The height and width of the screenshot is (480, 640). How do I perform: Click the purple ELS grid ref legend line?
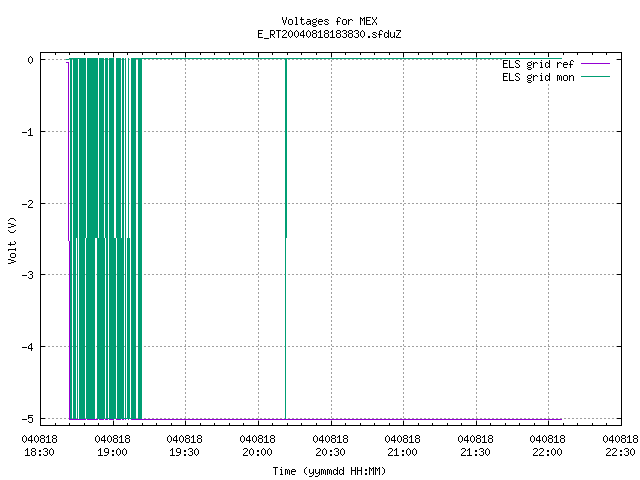point(596,64)
